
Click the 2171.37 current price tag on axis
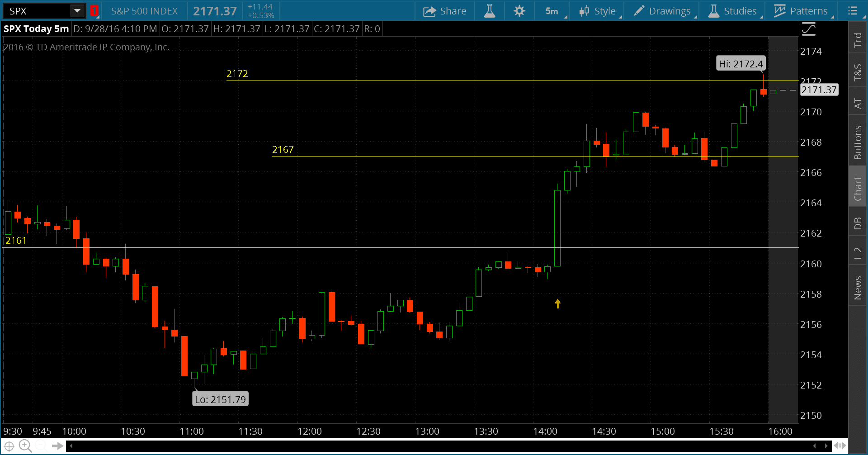coord(819,90)
